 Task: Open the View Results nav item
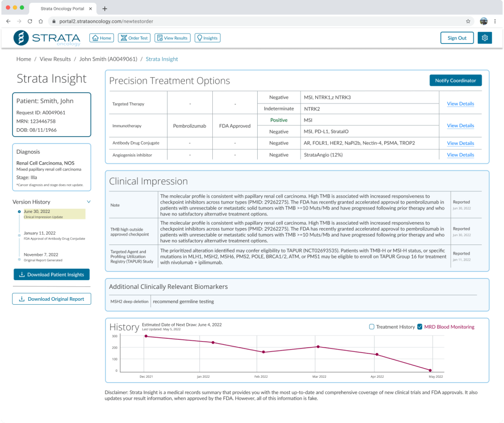[x=172, y=38]
